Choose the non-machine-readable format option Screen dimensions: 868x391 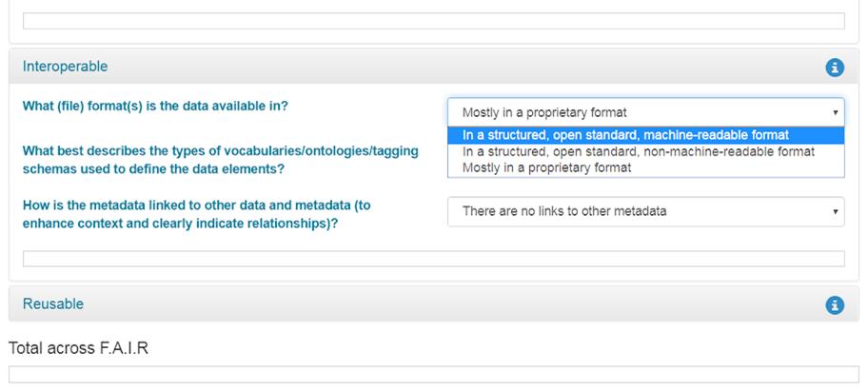tap(646, 151)
